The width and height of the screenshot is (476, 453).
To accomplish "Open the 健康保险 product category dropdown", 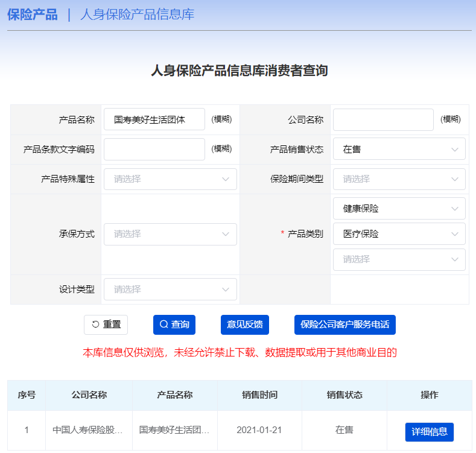I will (x=399, y=209).
